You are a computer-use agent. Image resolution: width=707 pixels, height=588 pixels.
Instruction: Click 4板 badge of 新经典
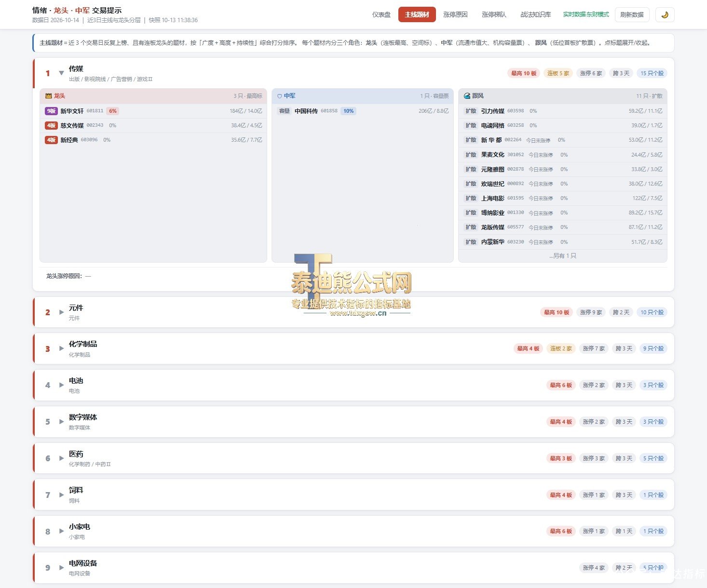pyautogui.click(x=51, y=140)
